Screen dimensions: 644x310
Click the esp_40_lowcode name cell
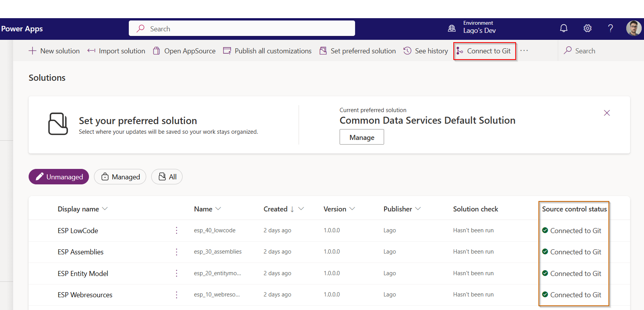pos(215,230)
